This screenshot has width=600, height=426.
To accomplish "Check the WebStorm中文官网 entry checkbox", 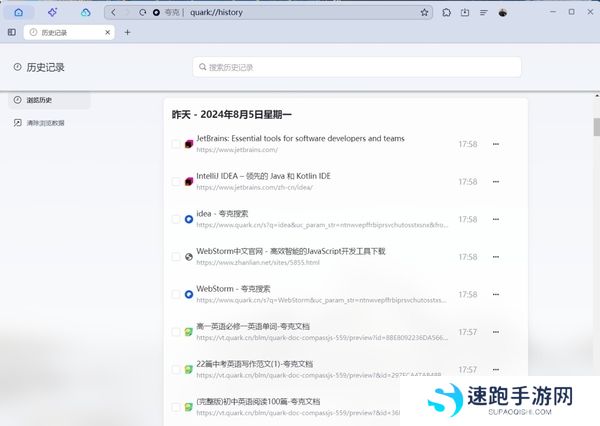I will point(176,256).
